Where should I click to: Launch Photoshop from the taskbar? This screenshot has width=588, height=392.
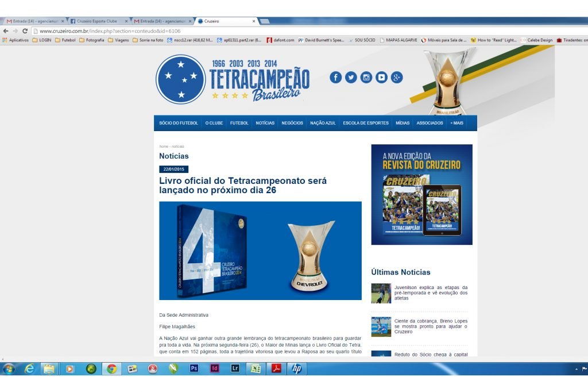[x=194, y=368]
